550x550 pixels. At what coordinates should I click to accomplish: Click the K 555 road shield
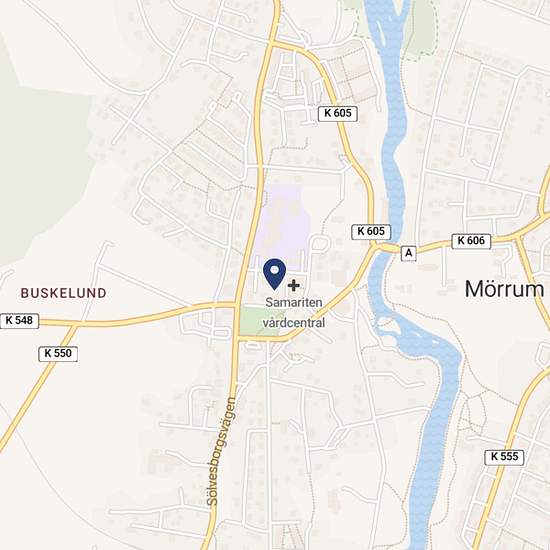pyautogui.click(x=504, y=457)
